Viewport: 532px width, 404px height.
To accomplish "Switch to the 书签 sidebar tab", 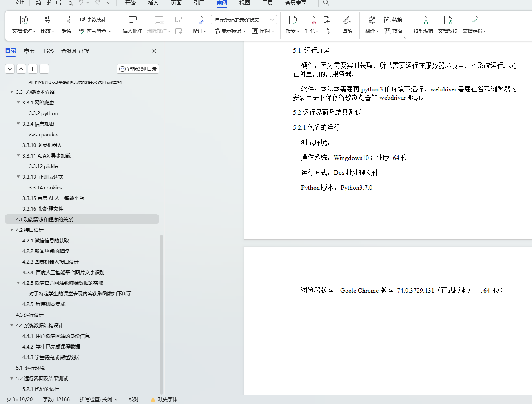I will coord(48,51).
